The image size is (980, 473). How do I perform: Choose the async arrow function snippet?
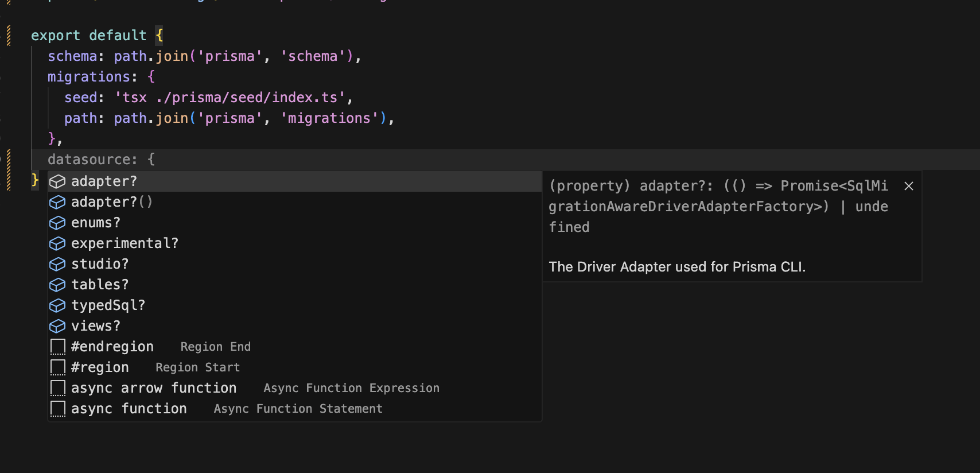153,388
